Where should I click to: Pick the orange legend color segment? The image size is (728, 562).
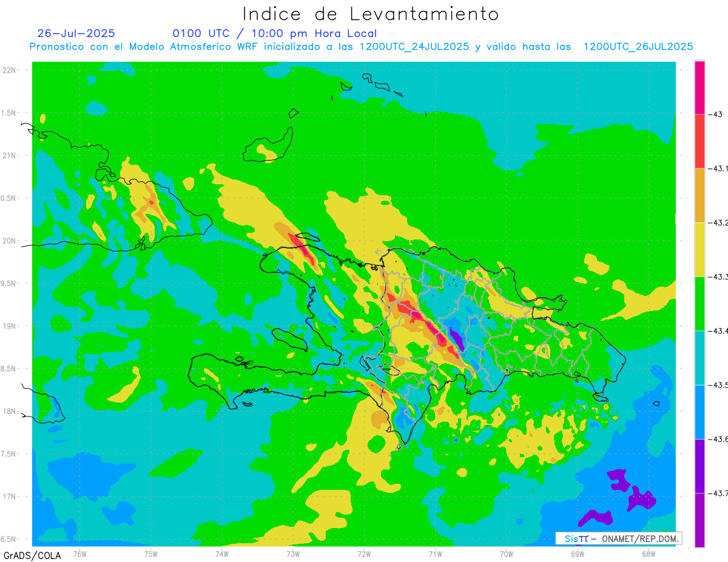(x=699, y=195)
